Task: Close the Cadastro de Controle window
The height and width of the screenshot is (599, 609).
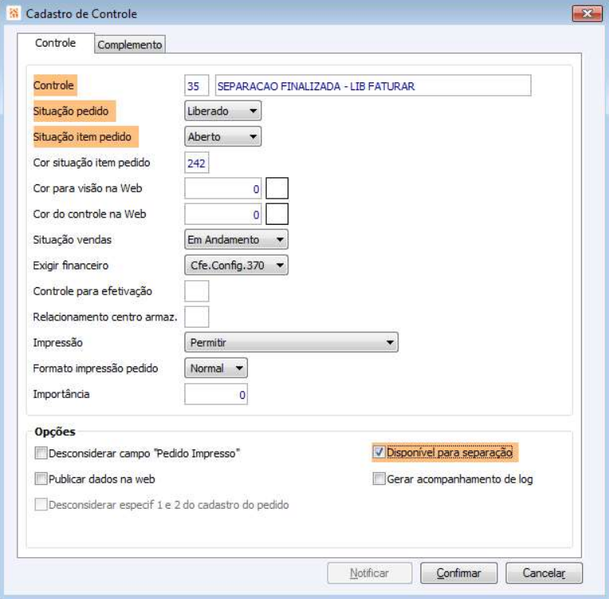Action: coord(587,14)
